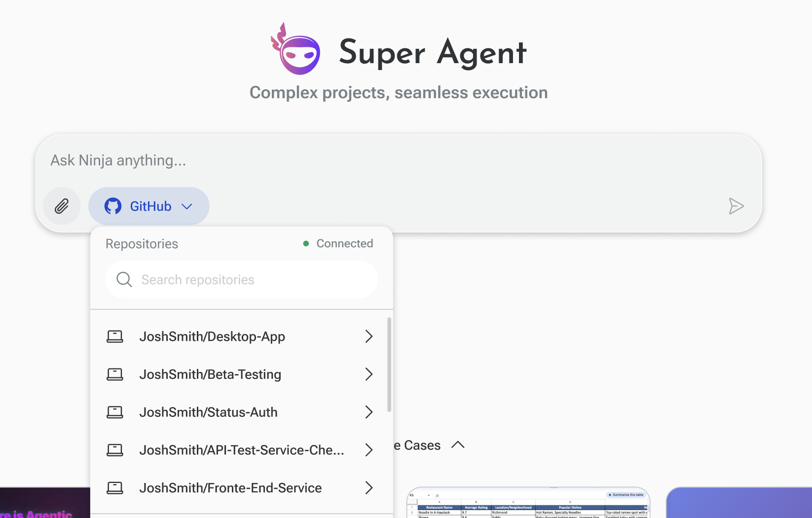Select the JoshSmith/API-Test-Service-Che... repository
The image size is (812, 518).
click(x=242, y=449)
